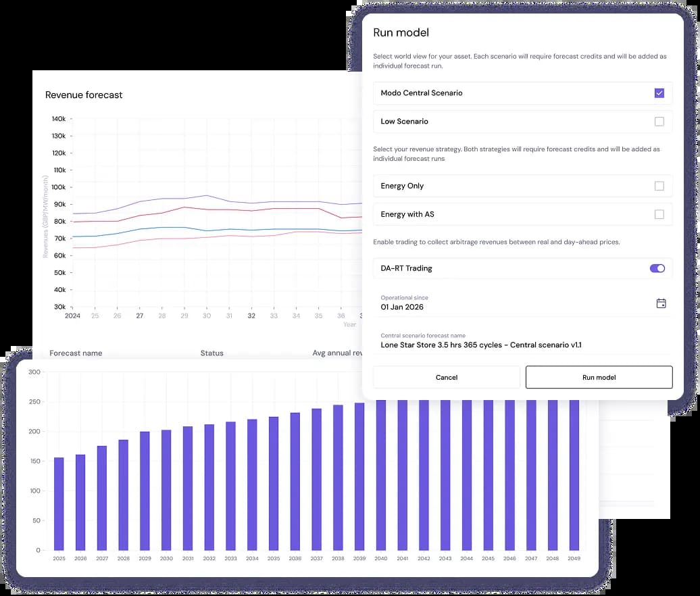Click the Status column header
The height and width of the screenshot is (596, 700).
pos(211,353)
